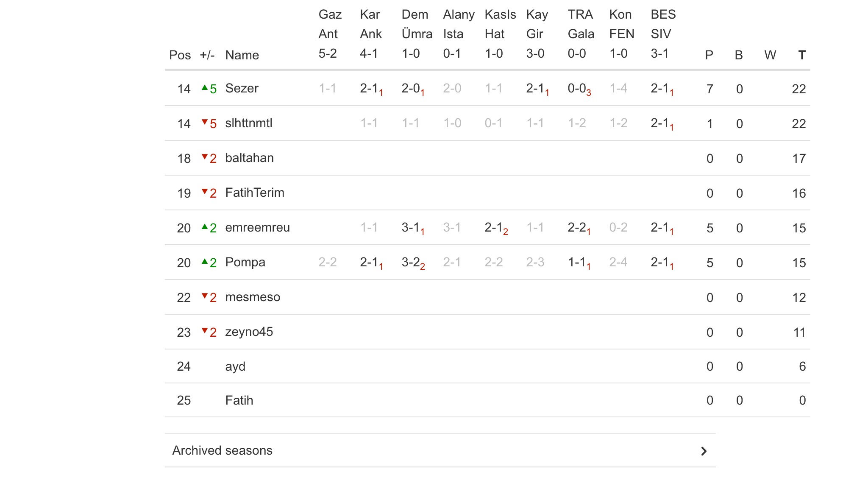Sort by the bold T total column
This screenshot has width=868, height=503.
[801, 55]
